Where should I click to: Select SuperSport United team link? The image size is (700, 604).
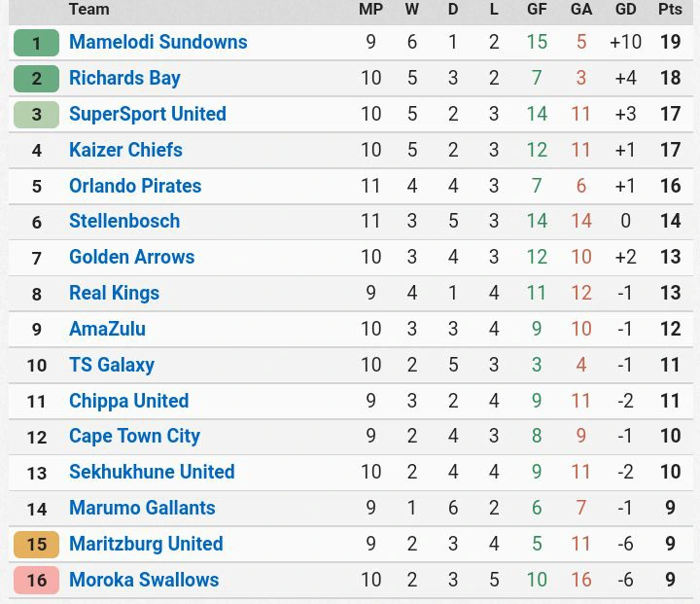pyautogui.click(x=148, y=114)
